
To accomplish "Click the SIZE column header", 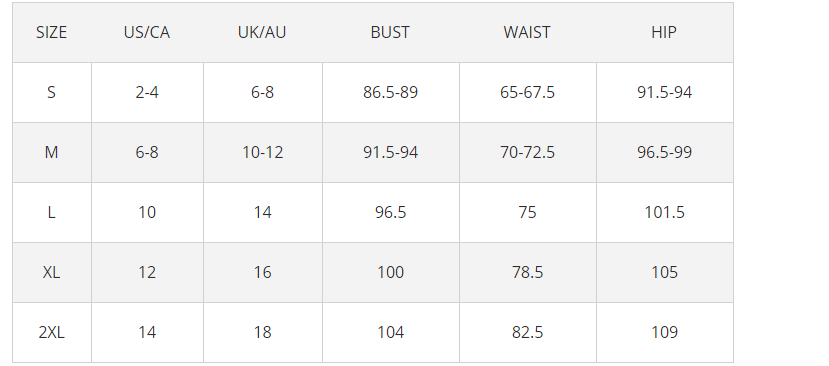I will [52, 33].
